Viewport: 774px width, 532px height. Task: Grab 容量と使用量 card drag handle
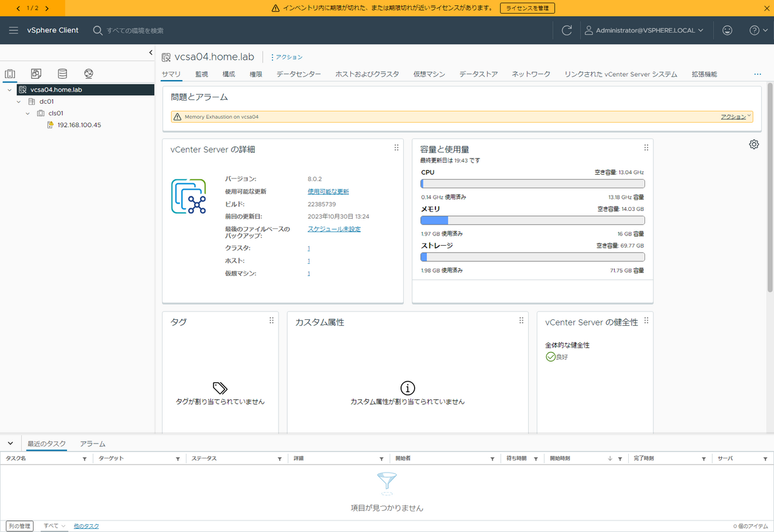point(646,148)
